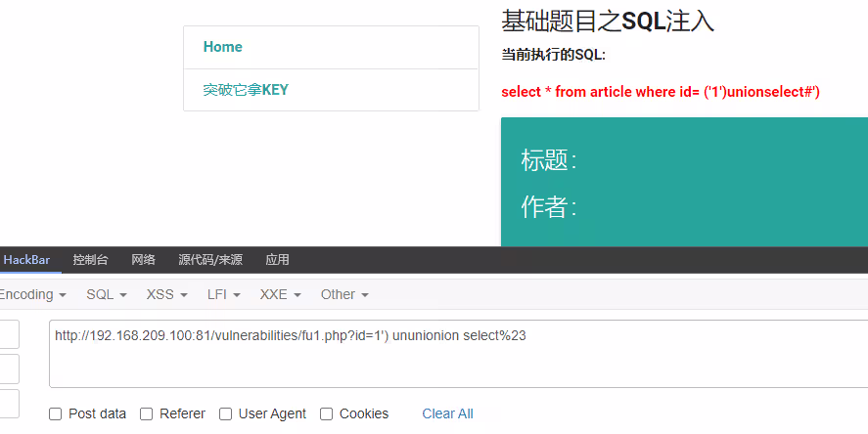Screen dimensions: 868x434
Task: Switch to the 网络 tab
Action: coord(143,260)
